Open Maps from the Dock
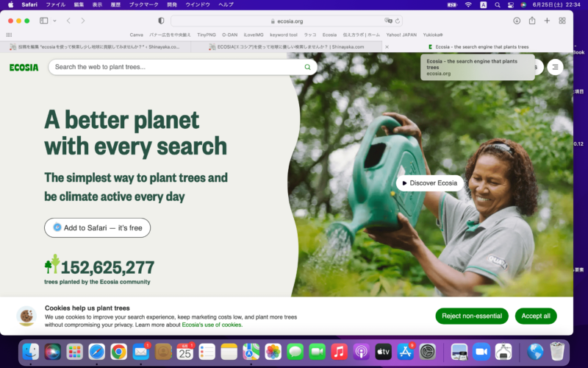This screenshot has width=588, height=368. coord(251,352)
